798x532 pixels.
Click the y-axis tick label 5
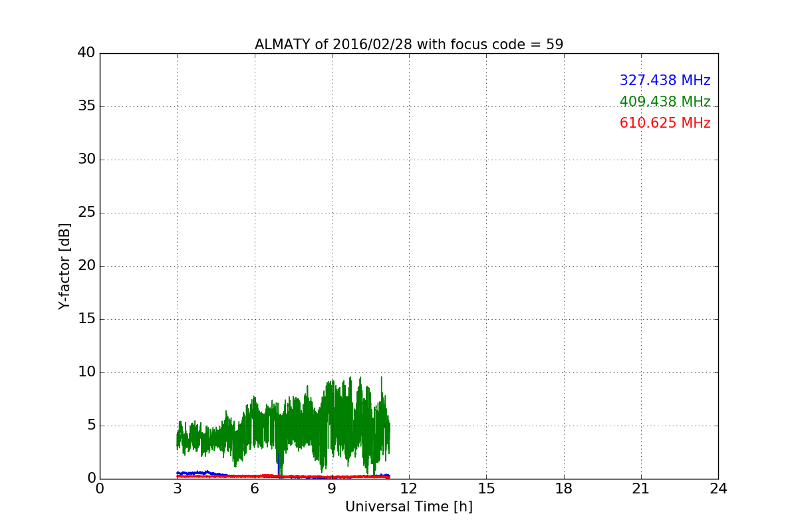click(x=91, y=426)
